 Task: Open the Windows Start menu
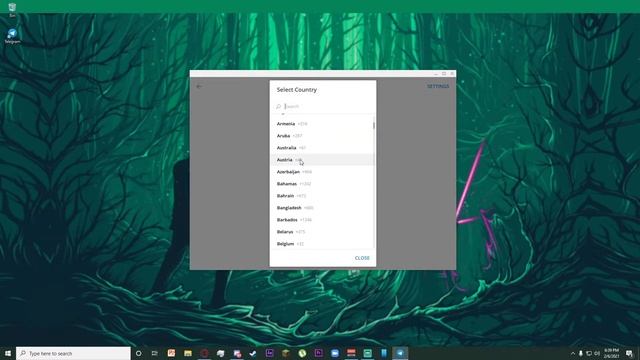(8, 353)
